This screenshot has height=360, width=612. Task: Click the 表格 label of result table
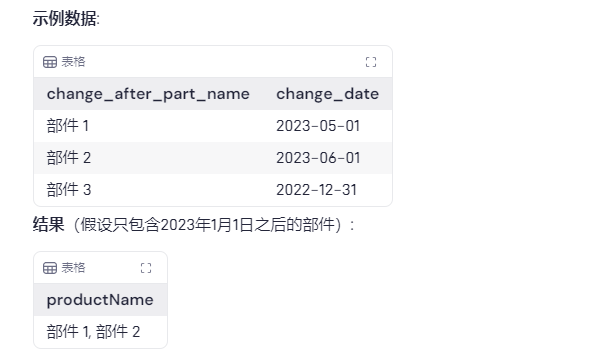[73, 268]
